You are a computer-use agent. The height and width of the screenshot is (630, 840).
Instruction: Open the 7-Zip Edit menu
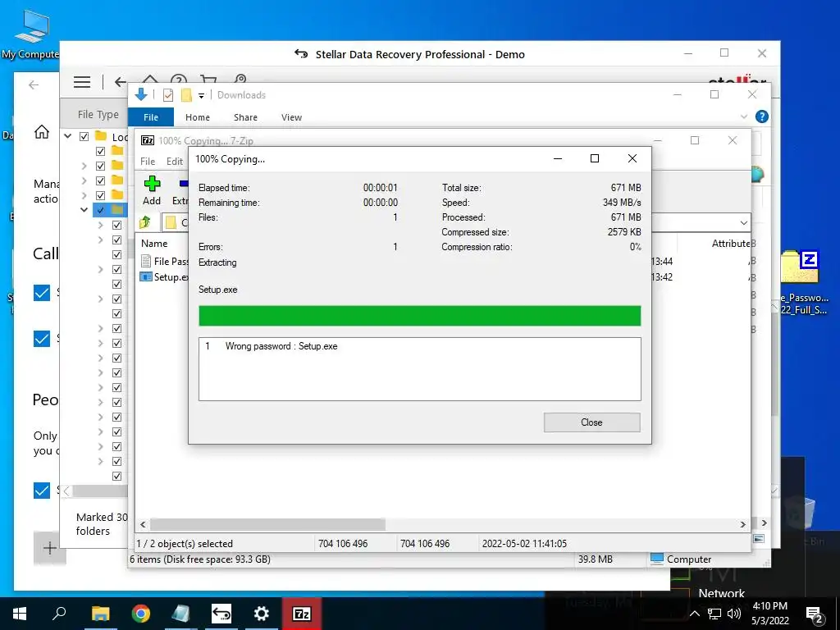click(175, 162)
